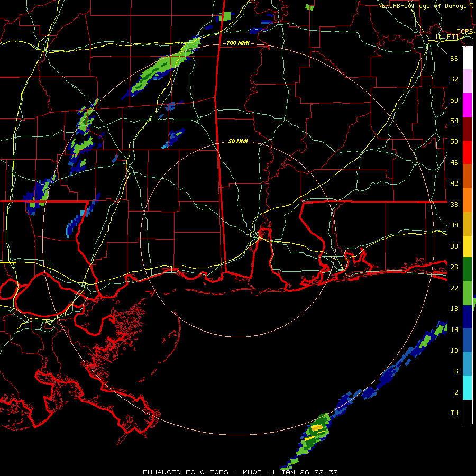Pick the yellow legend swatch
The height and width of the screenshot is (476, 476).
[467, 246]
